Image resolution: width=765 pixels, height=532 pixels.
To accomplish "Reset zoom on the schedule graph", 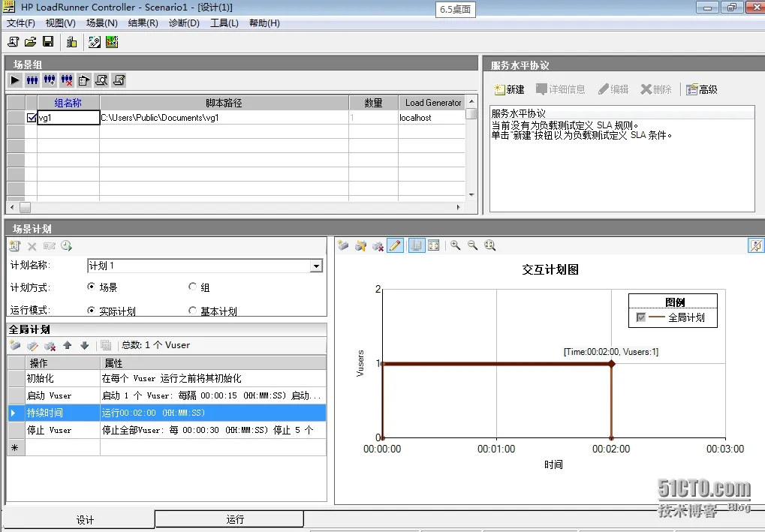I will (489, 245).
